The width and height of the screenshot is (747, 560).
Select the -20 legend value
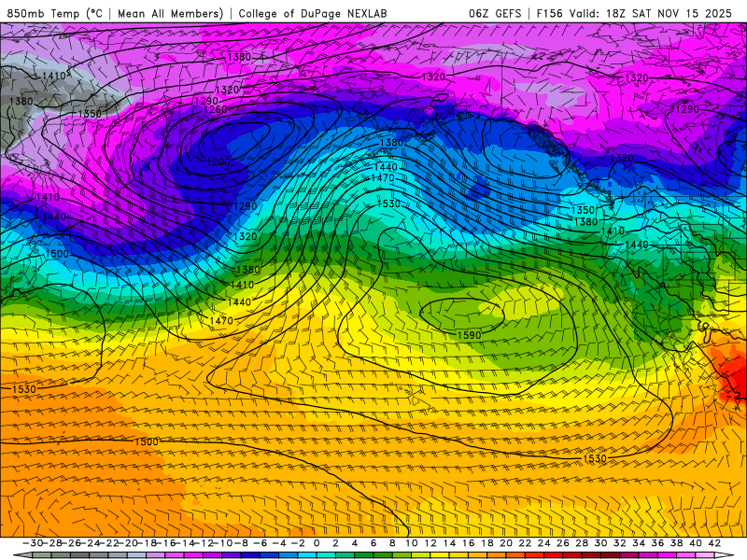pos(127,543)
